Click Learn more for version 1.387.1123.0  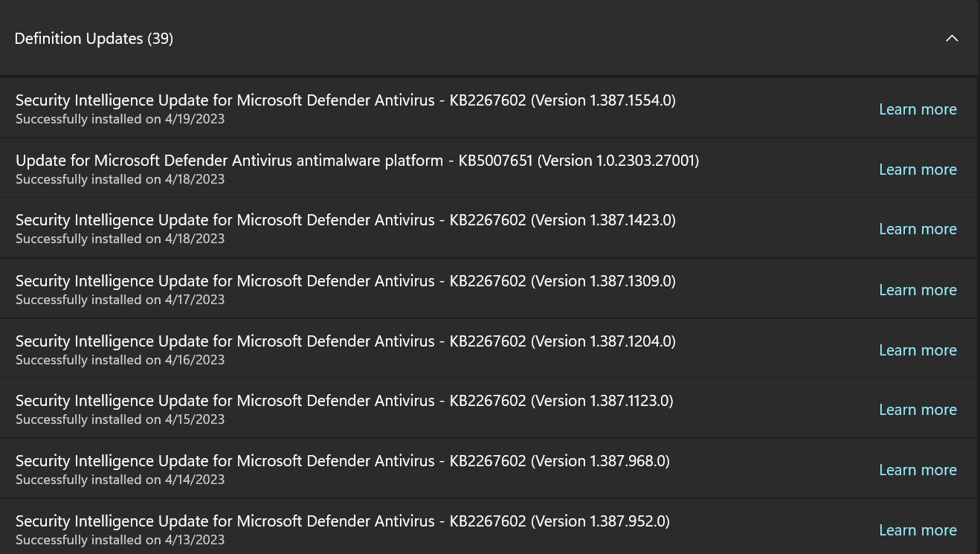tap(918, 410)
